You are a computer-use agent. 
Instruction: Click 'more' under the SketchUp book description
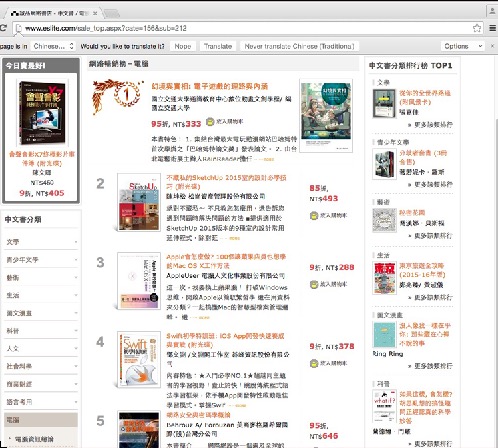[234, 238]
